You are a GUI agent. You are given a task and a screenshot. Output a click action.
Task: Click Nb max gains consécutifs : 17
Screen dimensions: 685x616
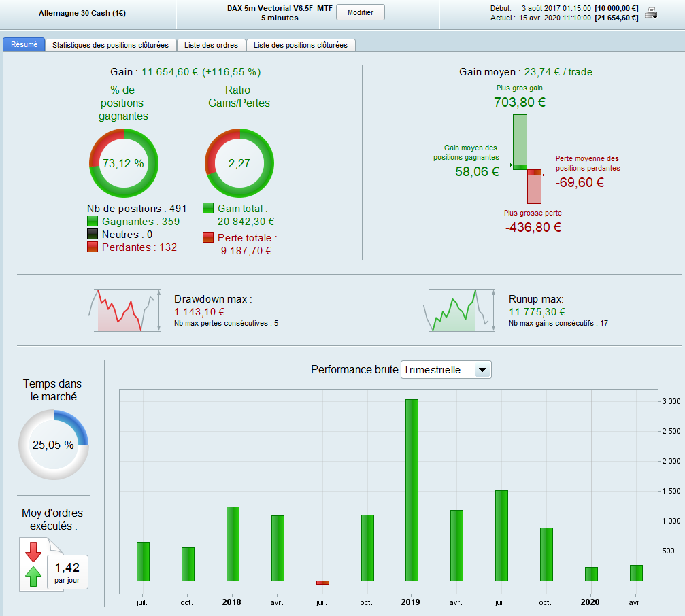pos(558,323)
